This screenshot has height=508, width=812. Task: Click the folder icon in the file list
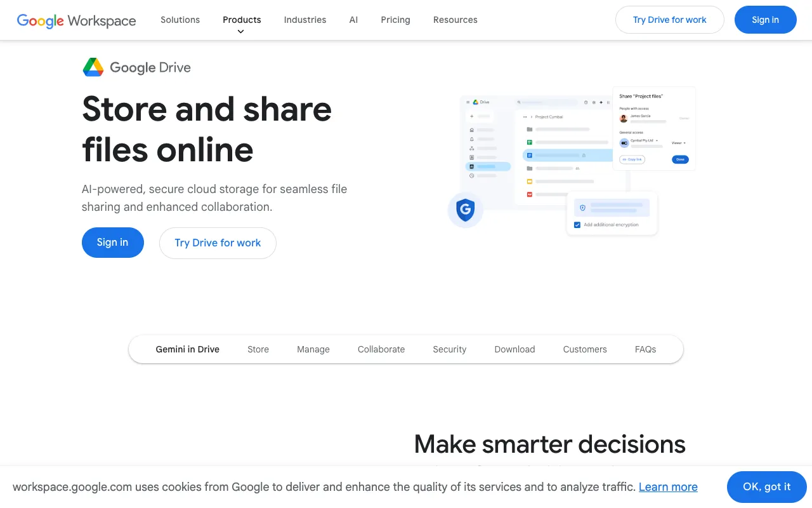tap(529, 129)
